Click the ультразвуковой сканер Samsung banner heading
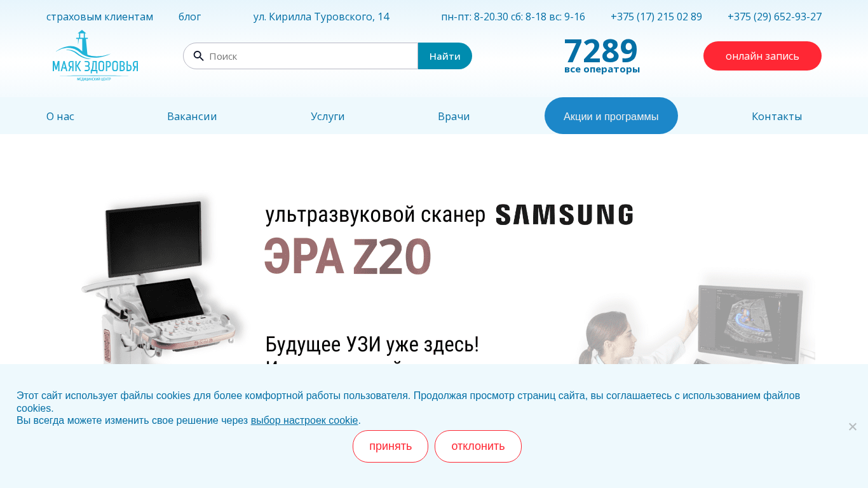The image size is (868, 488). pos(449,215)
